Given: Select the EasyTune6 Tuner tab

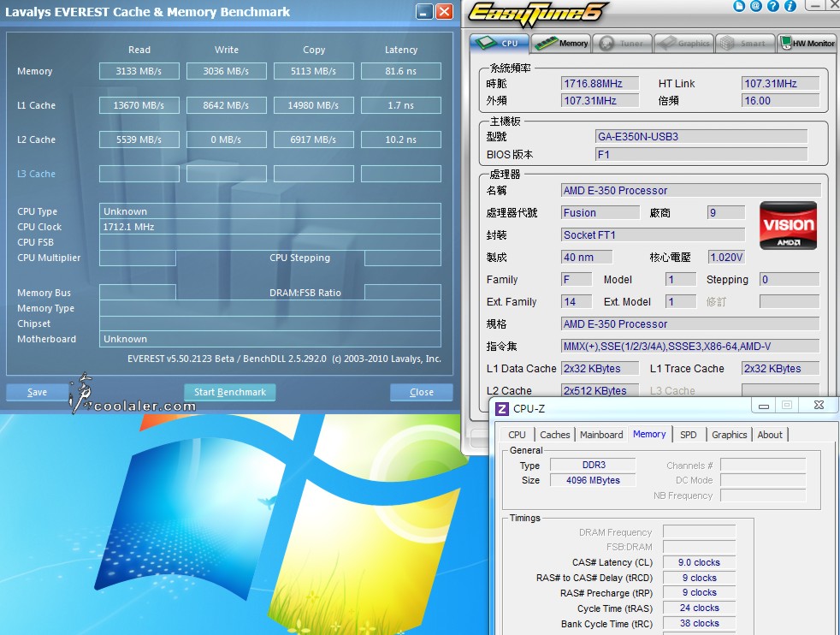Looking at the screenshot, I should (x=623, y=44).
